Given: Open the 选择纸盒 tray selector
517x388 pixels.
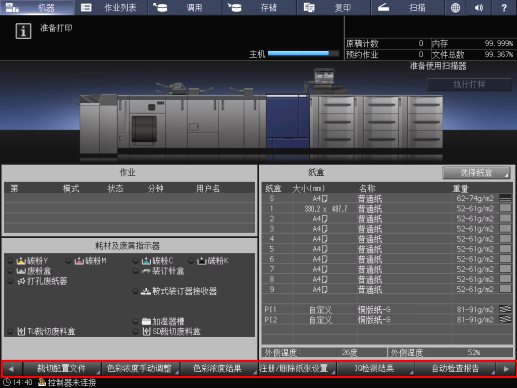Looking at the screenshot, I should 476,173.
